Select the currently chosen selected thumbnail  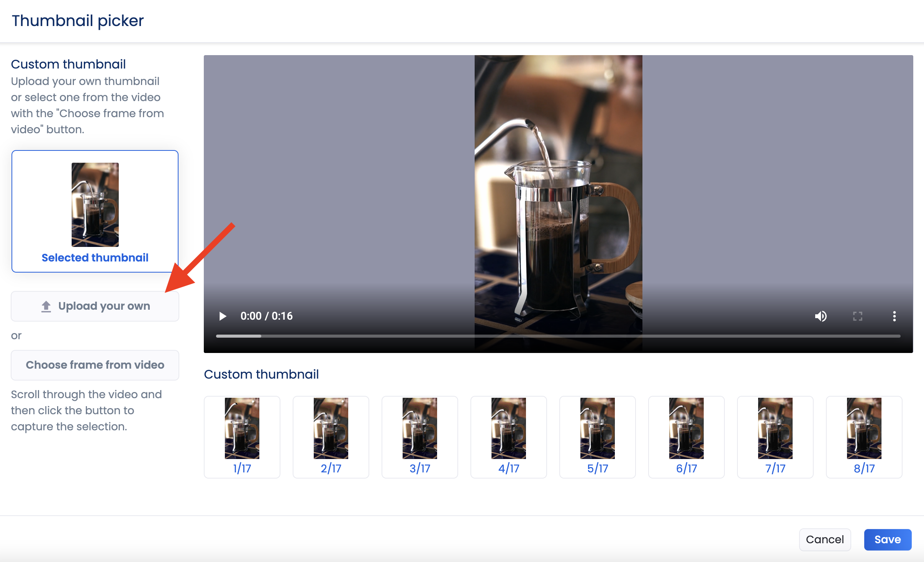pos(94,211)
